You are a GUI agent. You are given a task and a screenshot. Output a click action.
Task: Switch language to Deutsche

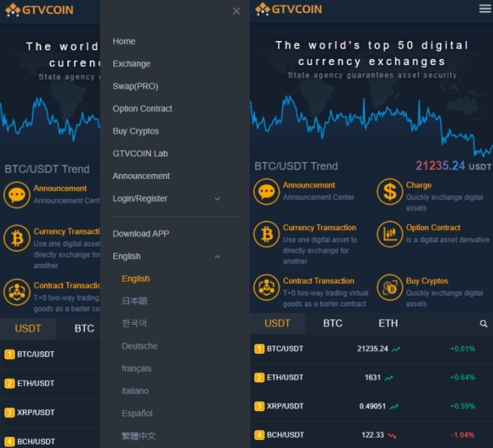[140, 346]
